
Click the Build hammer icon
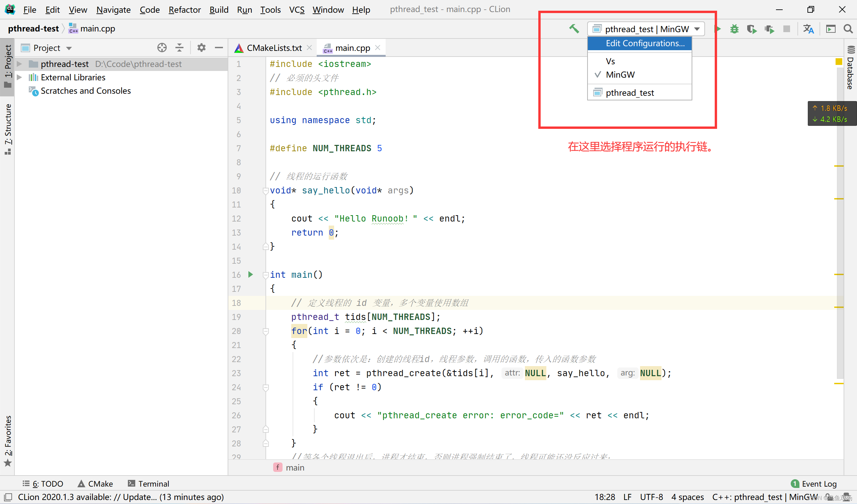(x=574, y=29)
